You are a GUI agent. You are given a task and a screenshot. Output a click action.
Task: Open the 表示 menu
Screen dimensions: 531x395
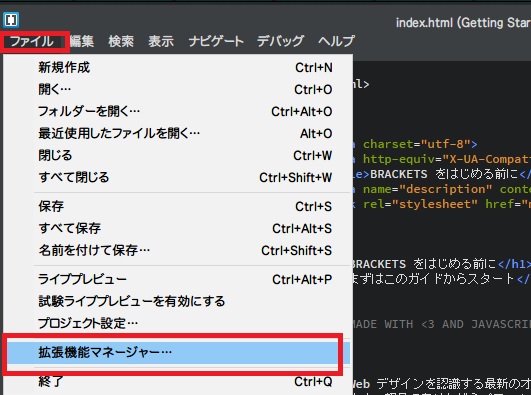coord(161,41)
